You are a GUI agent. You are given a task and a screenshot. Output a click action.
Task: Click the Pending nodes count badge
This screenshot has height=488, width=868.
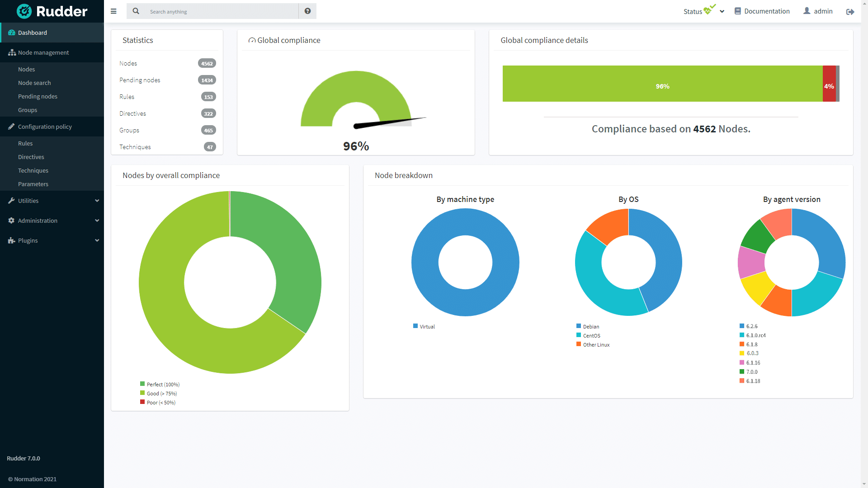click(x=207, y=80)
